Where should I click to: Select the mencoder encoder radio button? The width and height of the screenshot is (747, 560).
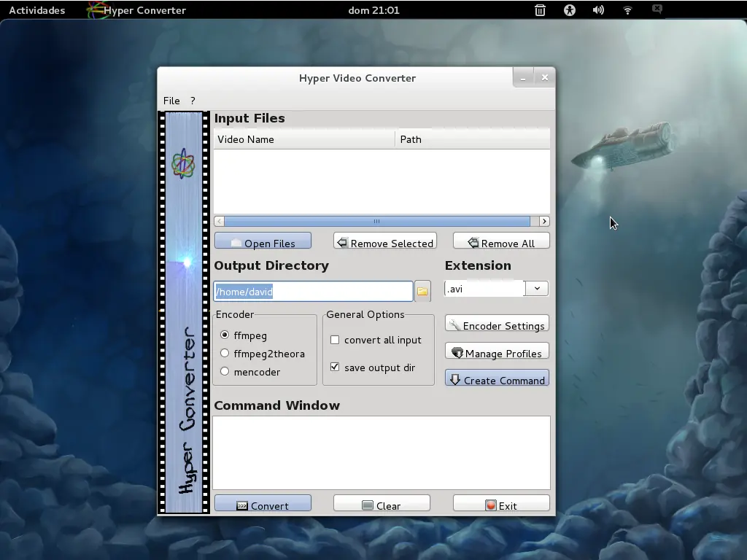225,372
